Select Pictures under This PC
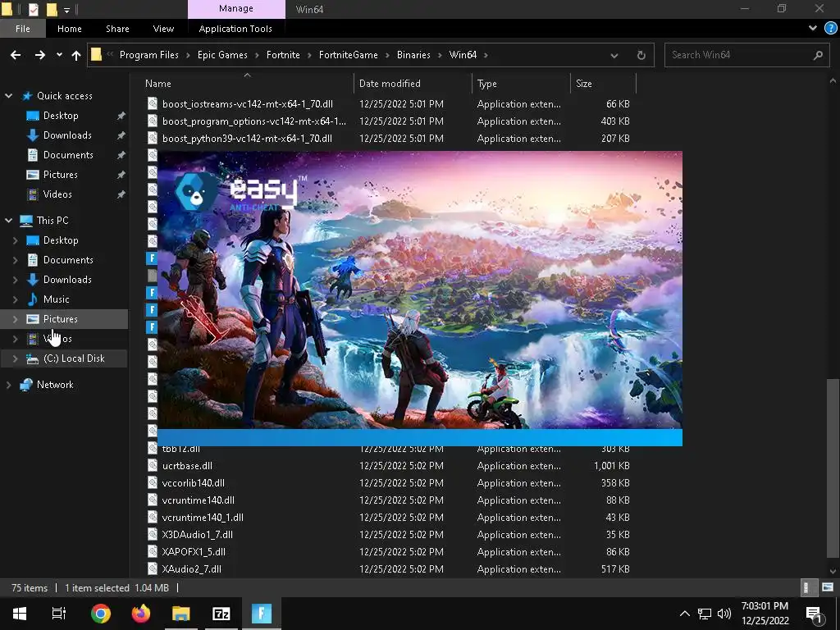The height and width of the screenshot is (630, 840). (60, 319)
